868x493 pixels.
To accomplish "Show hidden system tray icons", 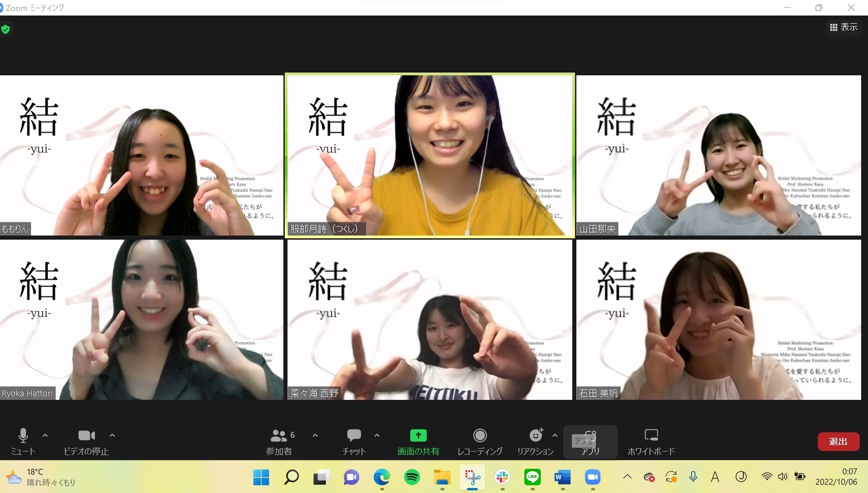I will (x=627, y=477).
